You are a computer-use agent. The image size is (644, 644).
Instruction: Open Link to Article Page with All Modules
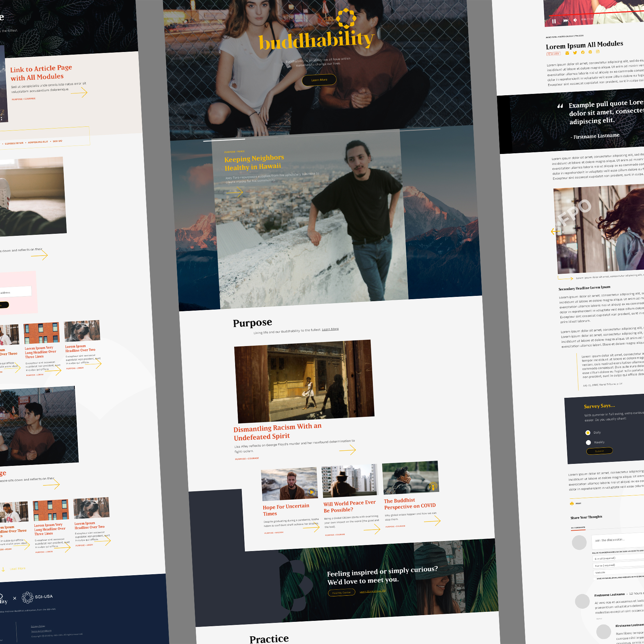(41, 73)
